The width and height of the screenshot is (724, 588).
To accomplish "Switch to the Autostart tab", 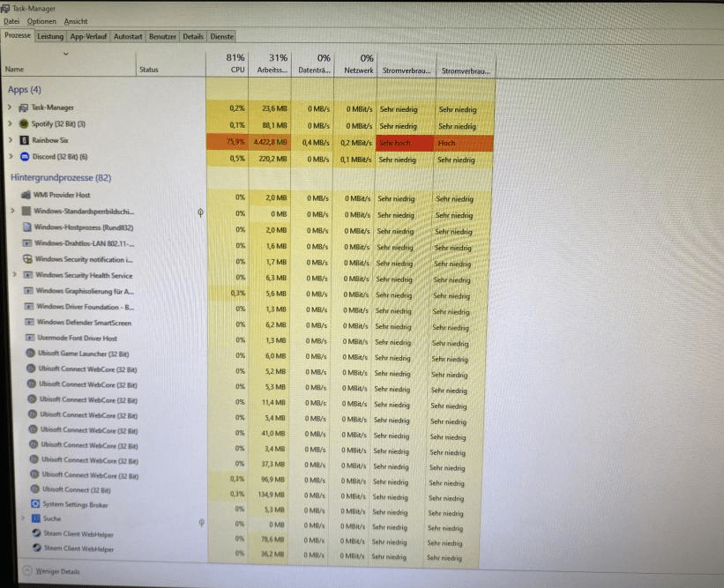I will [x=128, y=36].
